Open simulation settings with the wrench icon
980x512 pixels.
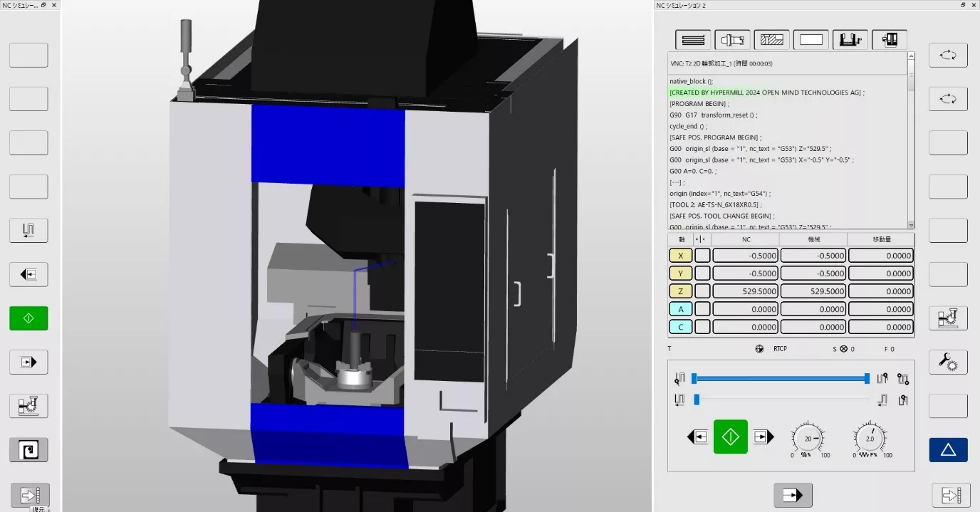point(948,362)
